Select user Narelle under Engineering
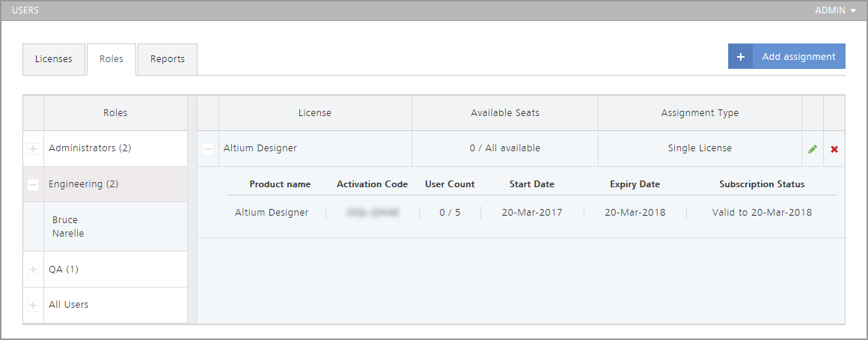This screenshot has width=868, height=340. [x=68, y=234]
